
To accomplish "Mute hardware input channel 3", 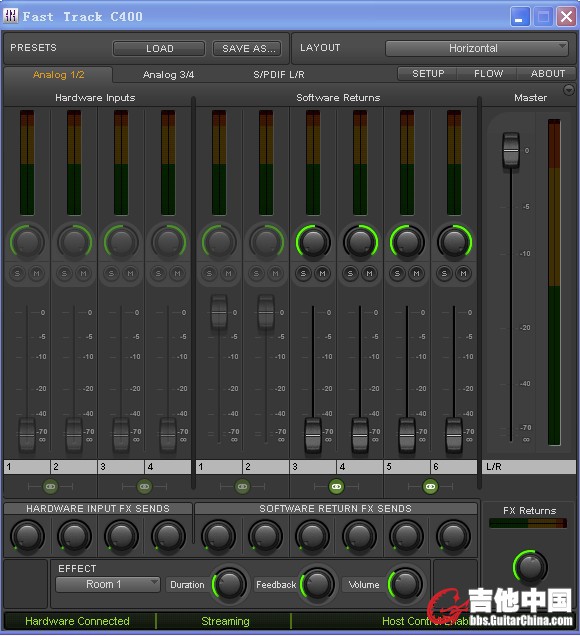I will tap(131, 273).
